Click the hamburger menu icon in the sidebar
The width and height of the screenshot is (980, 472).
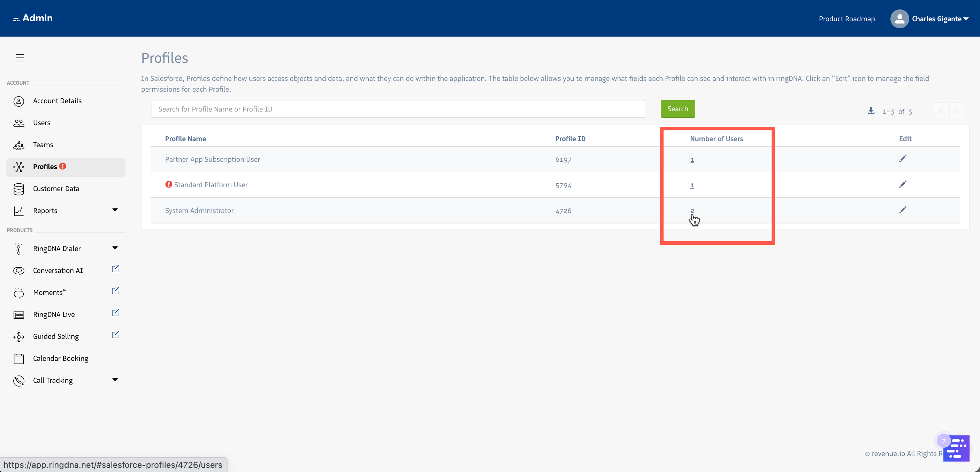[x=20, y=58]
